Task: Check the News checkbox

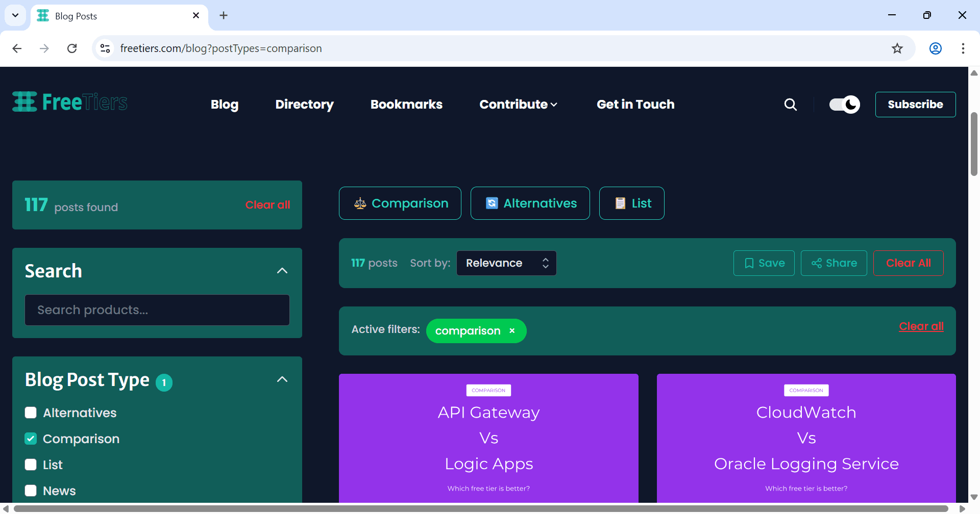Action: click(31, 491)
